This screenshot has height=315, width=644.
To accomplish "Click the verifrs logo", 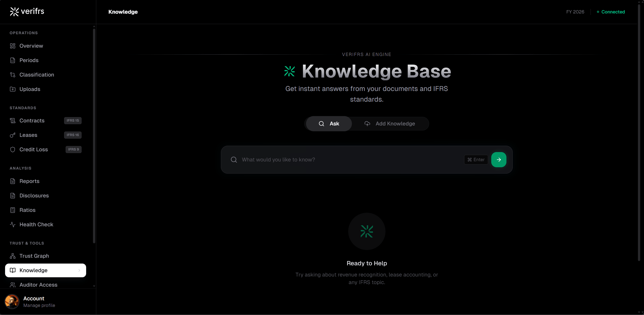I will tap(27, 11).
